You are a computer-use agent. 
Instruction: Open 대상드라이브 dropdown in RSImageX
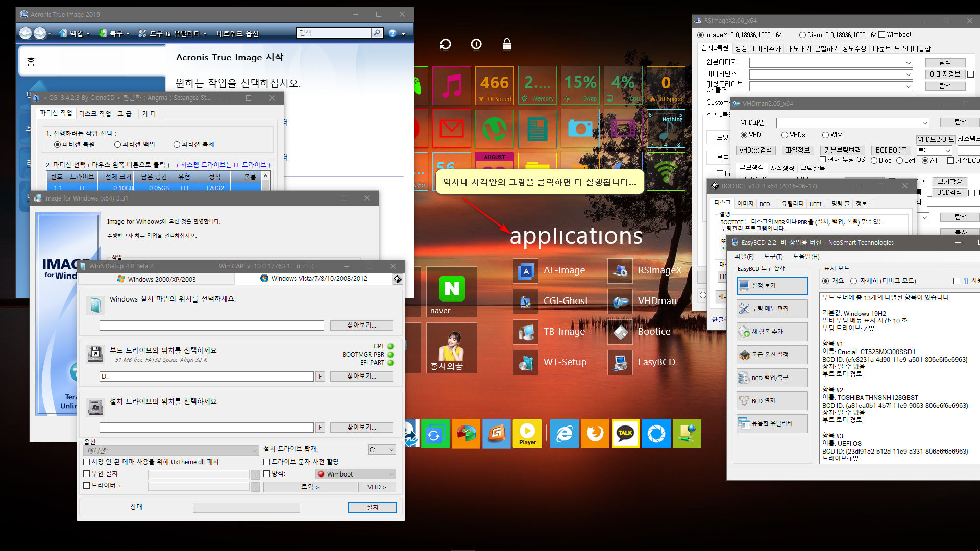(831, 87)
